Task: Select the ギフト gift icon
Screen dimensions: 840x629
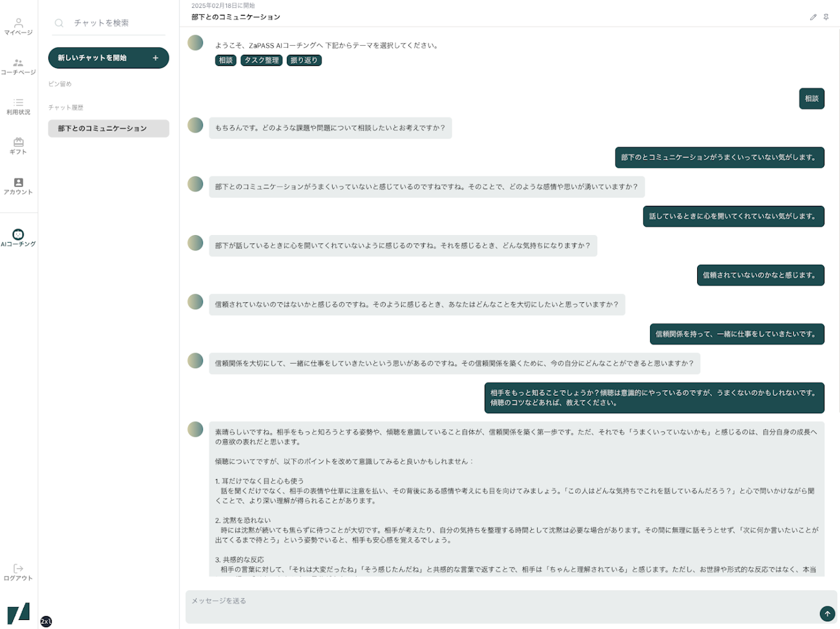Action: [x=18, y=142]
